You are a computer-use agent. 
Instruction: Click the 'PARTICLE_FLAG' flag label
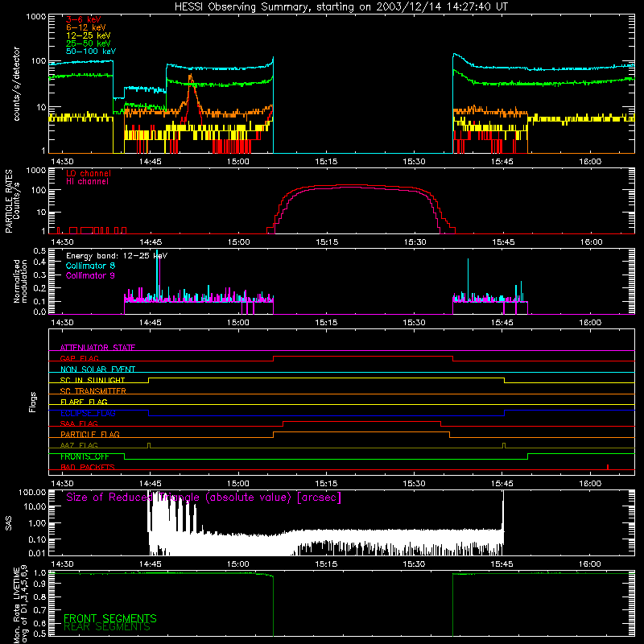tap(90, 434)
